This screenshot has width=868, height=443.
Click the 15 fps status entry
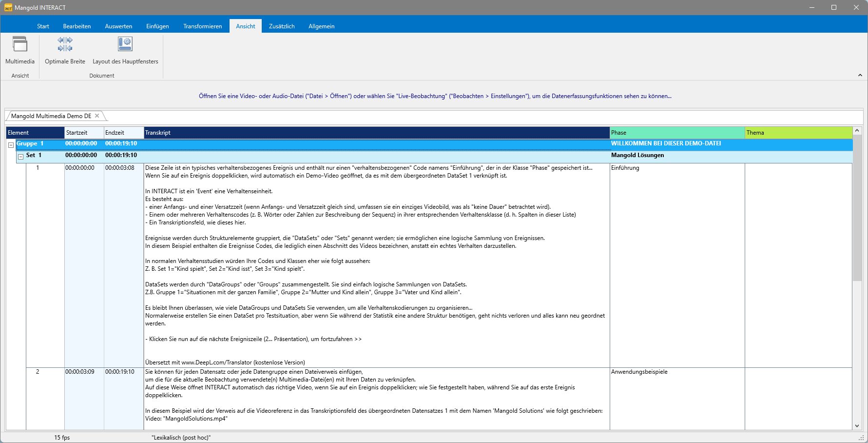[x=62, y=438]
